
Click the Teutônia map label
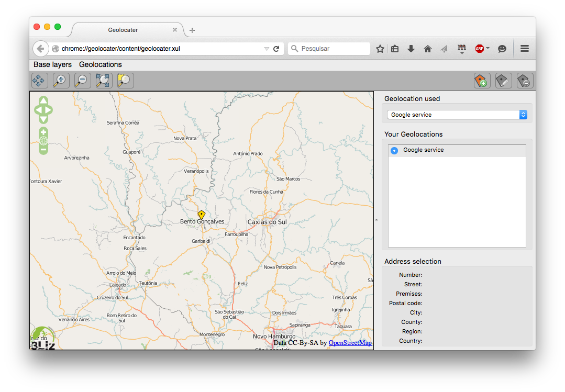[148, 283]
